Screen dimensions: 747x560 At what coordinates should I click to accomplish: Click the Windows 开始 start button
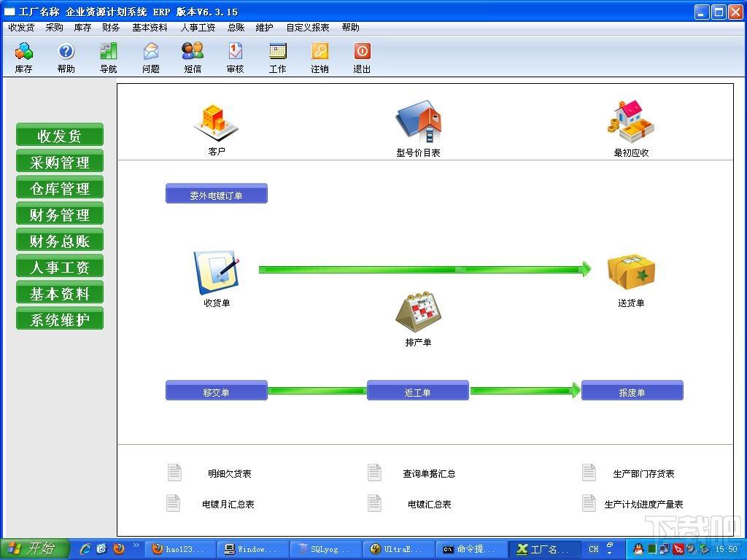pos(34,549)
